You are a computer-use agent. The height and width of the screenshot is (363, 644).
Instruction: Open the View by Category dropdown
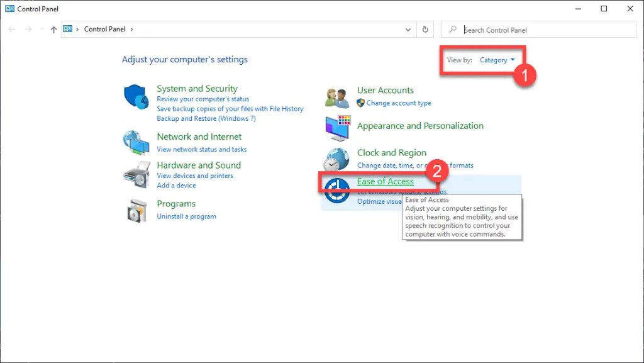(498, 60)
